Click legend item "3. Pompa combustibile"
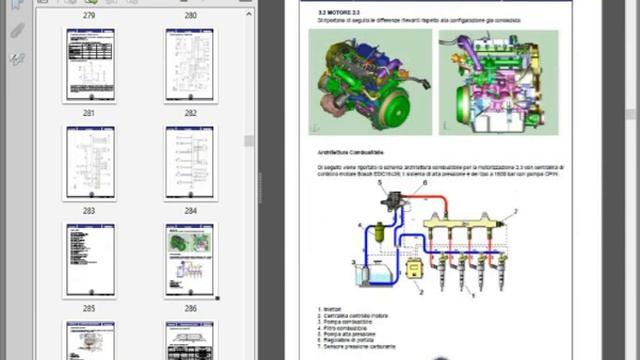Screen dimensions: 640x360 344,322
